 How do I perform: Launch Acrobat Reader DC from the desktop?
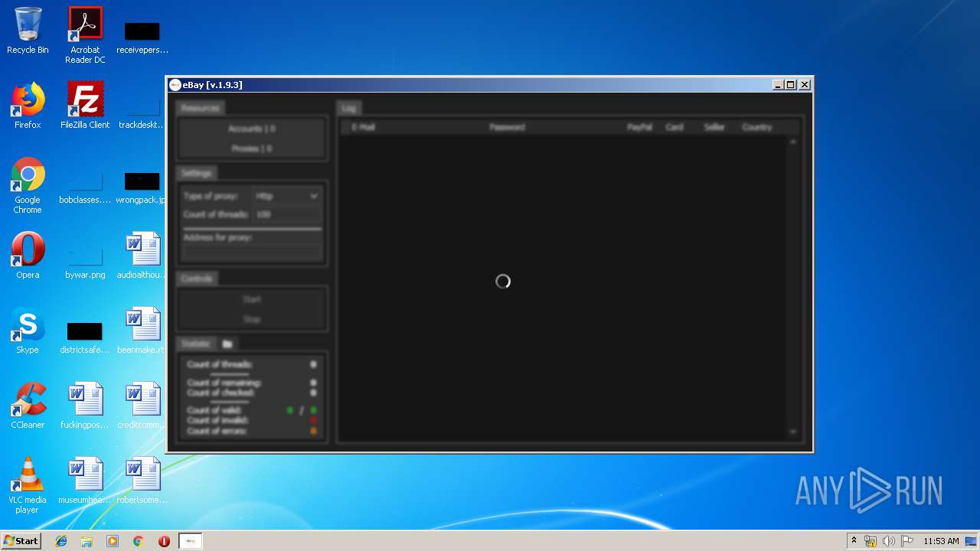coord(85,35)
